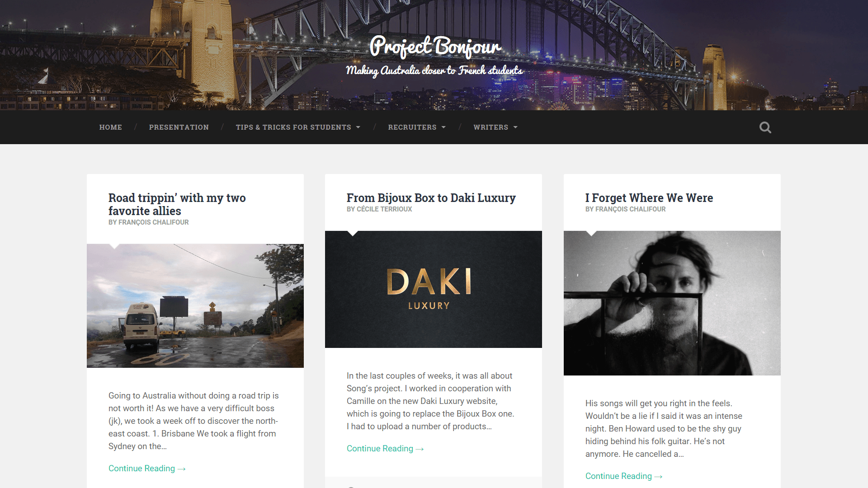Open the search magnifier icon
The width and height of the screenshot is (868, 488).
click(x=765, y=127)
